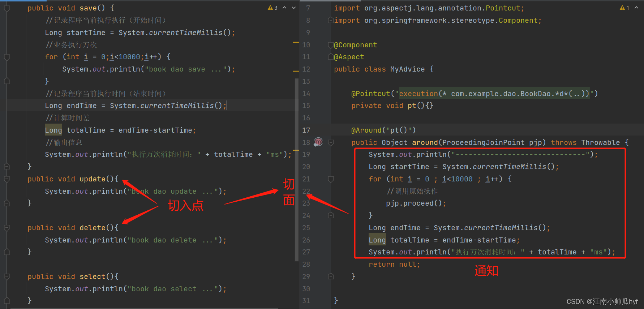The image size is (644, 309).
Task: Click ProceedingJoinPoint parameter type
Action: (x=483, y=142)
